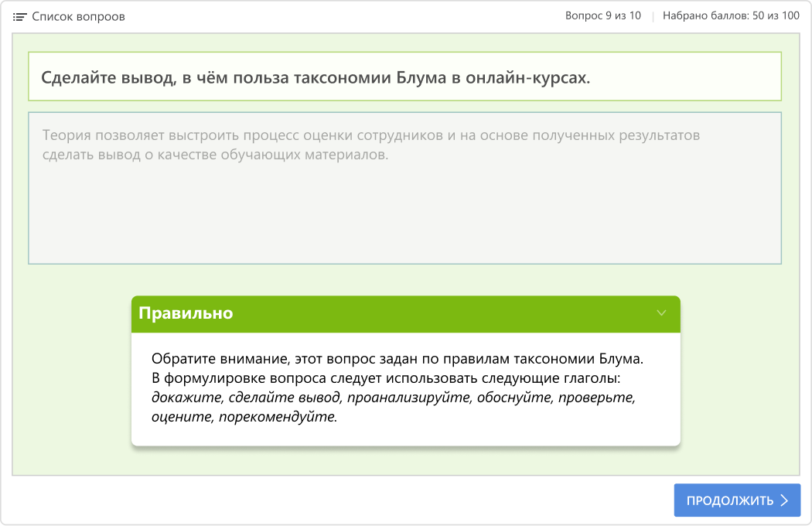This screenshot has width=812, height=526.
Task: Click the italic verbs line starting "докажите"
Action: click(394, 398)
